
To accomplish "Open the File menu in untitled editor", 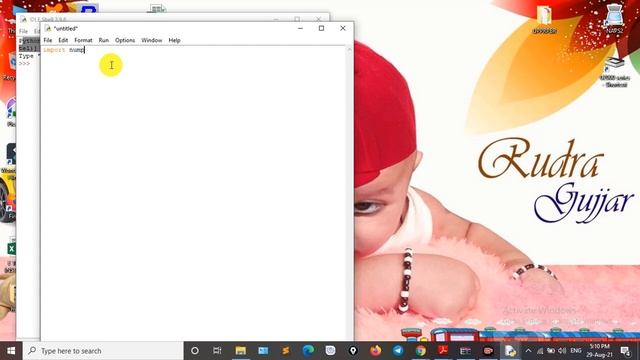I will coord(48,40).
